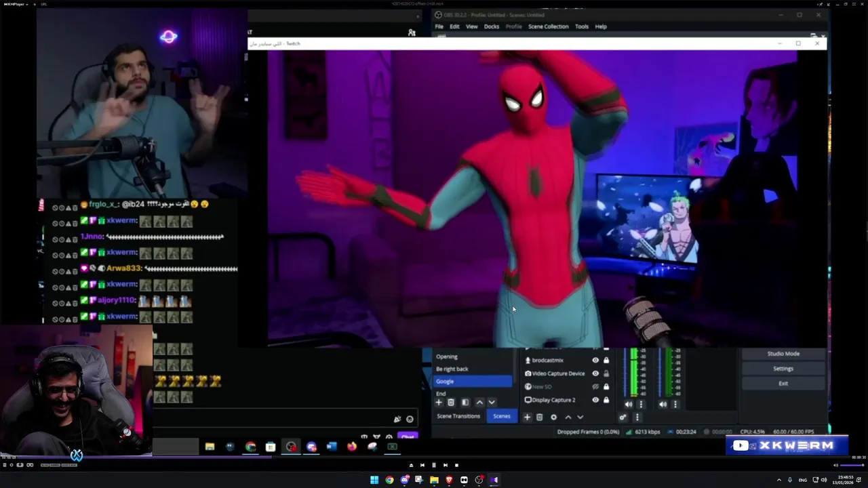The height and width of the screenshot is (488, 868).
Task: Toggle visibility of Video Capture Device source
Action: pyautogui.click(x=595, y=373)
